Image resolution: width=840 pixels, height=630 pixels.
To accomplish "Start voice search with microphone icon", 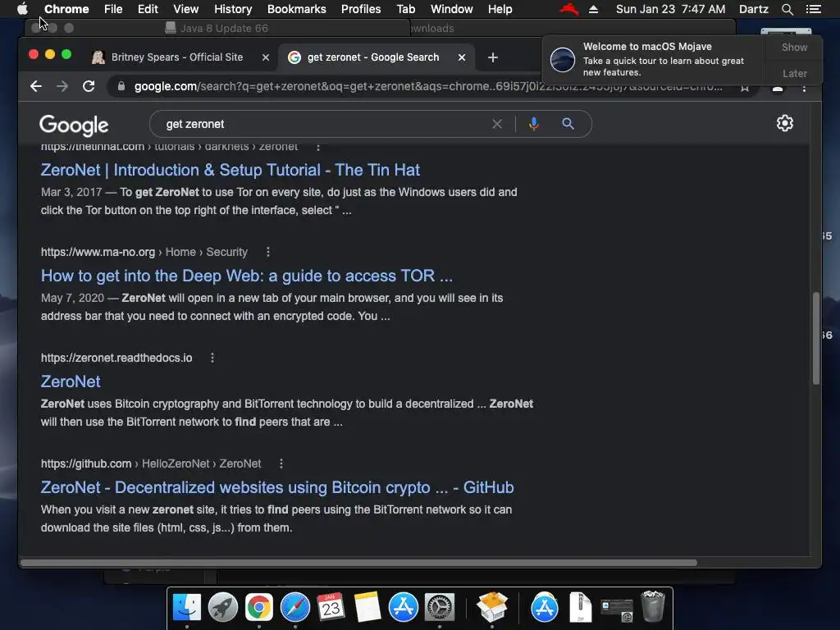I will point(533,125).
